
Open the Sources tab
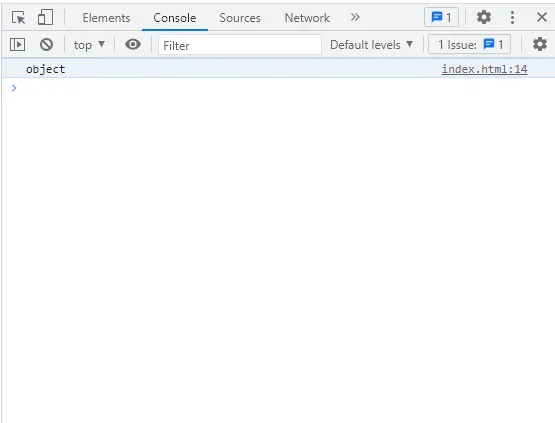coord(240,18)
